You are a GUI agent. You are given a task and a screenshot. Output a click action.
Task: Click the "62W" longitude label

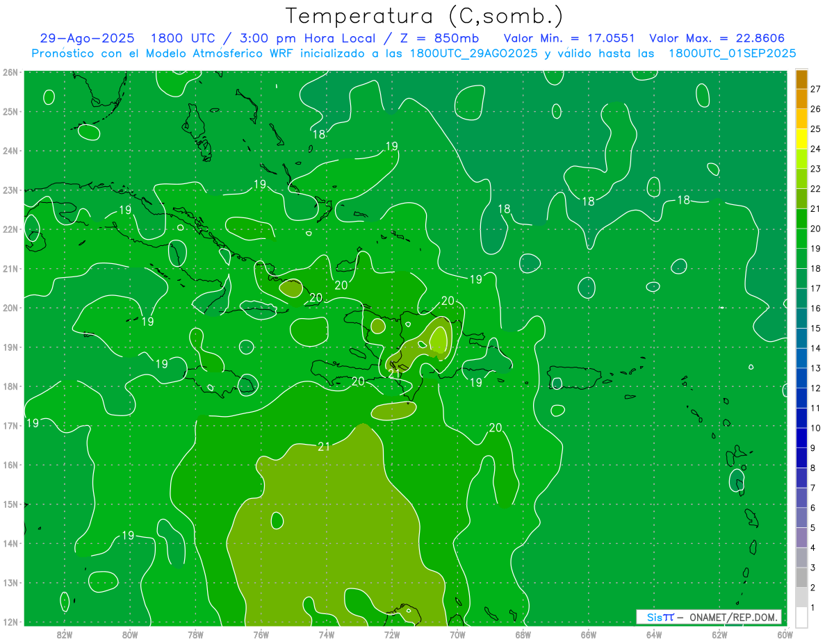719,634
